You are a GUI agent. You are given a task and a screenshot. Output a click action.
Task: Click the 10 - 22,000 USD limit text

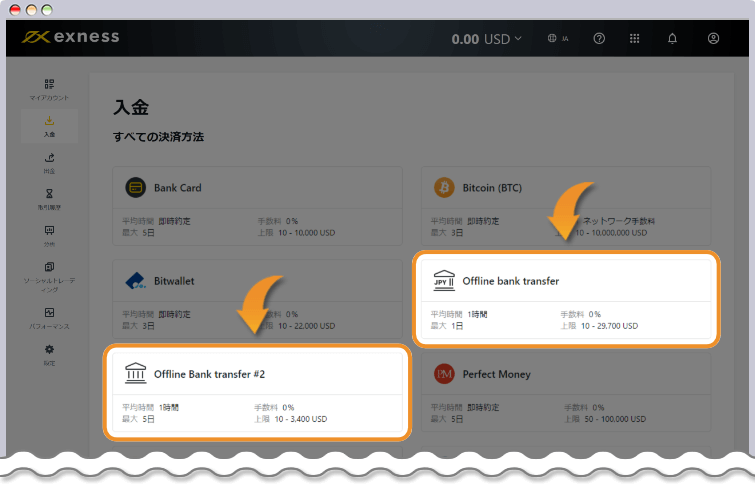click(x=307, y=326)
